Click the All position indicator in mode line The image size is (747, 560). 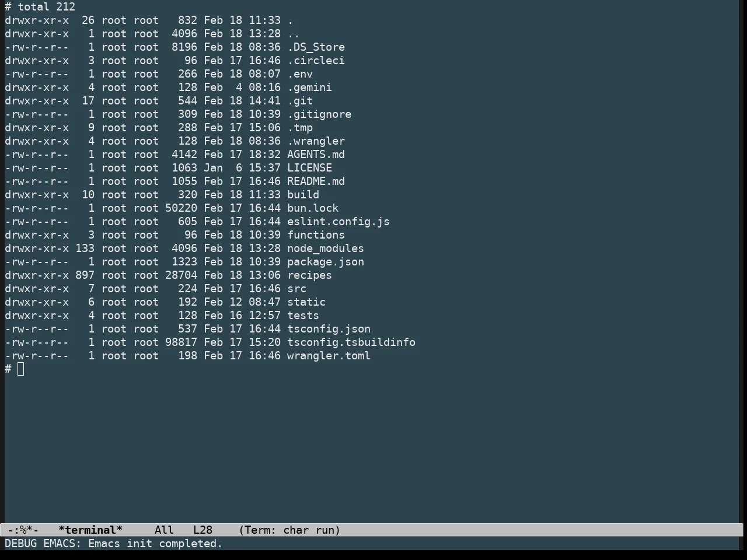(x=164, y=530)
